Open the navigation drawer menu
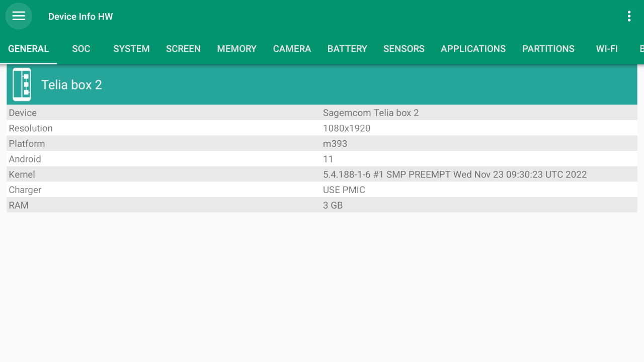 [19, 16]
